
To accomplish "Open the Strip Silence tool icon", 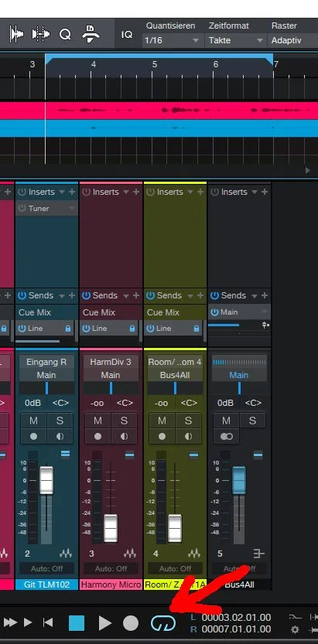I will coord(41,34).
